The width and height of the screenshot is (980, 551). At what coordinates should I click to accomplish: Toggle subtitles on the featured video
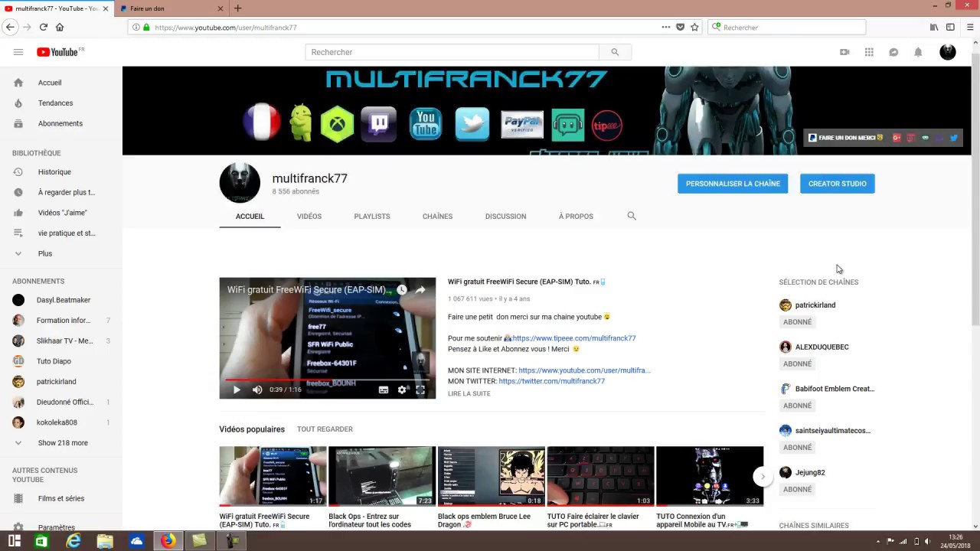[384, 390]
